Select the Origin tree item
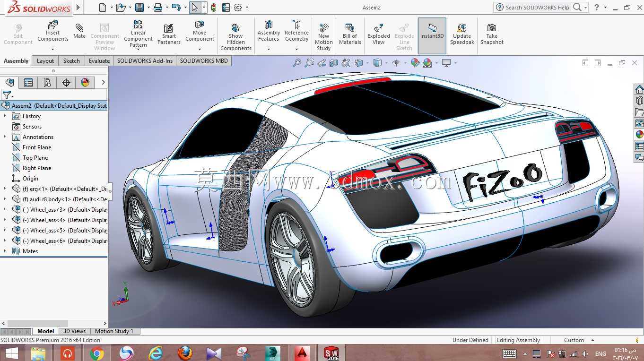Screen dimensions: 644x361 click(x=30, y=179)
